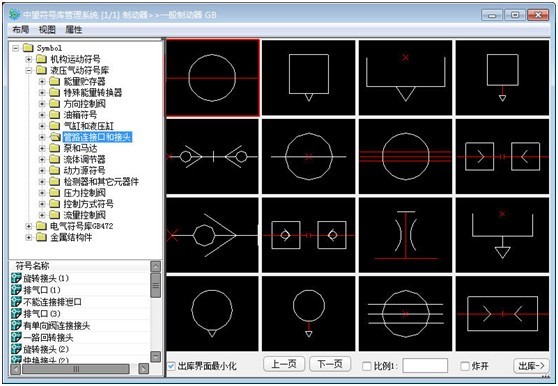The height and width of the screenshot is (386, 558).
Task: Click the symbol icon beside 旋转接头 (1)
Action: (x=16, y=278)
